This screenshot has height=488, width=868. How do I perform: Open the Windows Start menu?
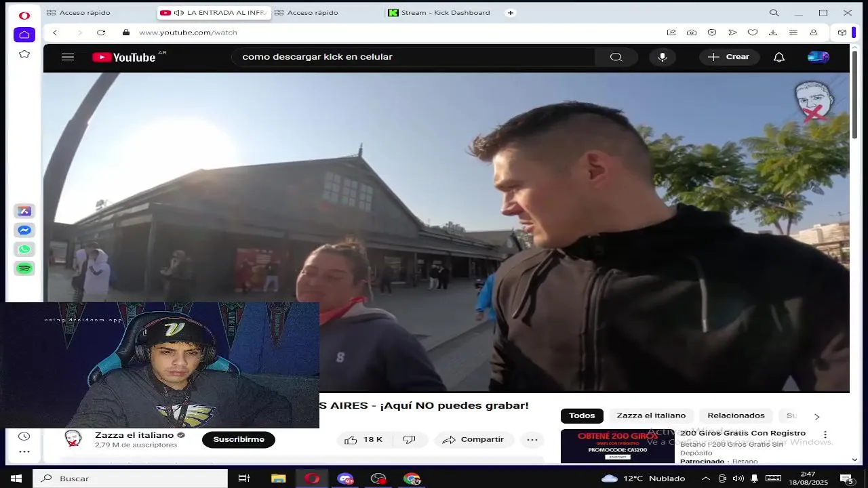(x=16, y=479)
